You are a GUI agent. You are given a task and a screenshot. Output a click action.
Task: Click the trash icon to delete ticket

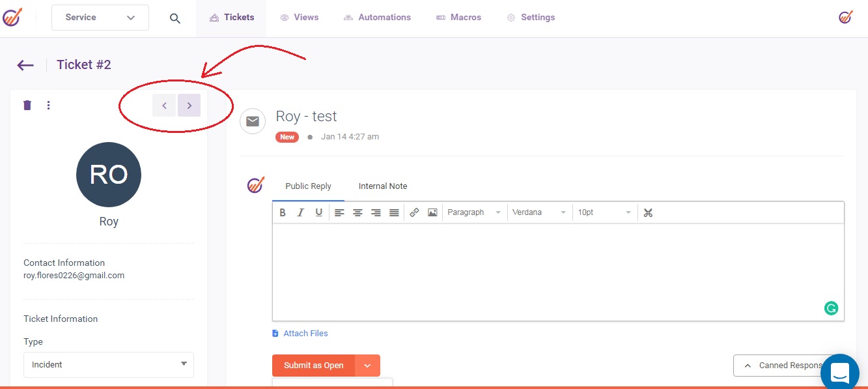click(27, 105)
